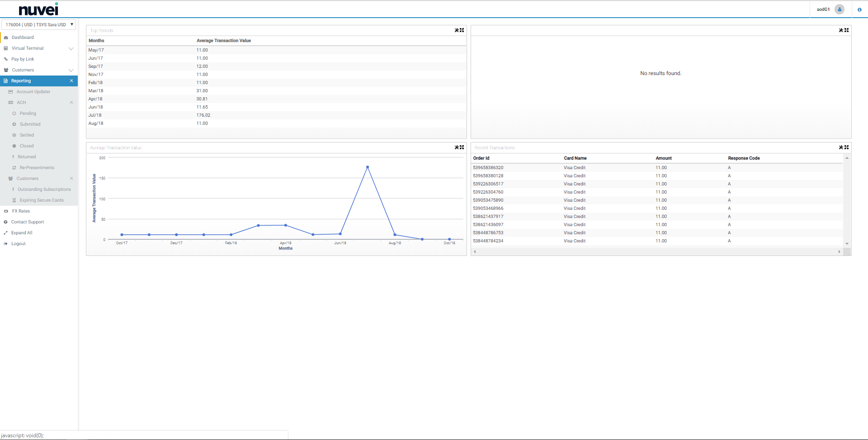Click the wrench settings icon on Top Periods panel
The height and width of the screenshot is (440, 868).
click(457, 30)
